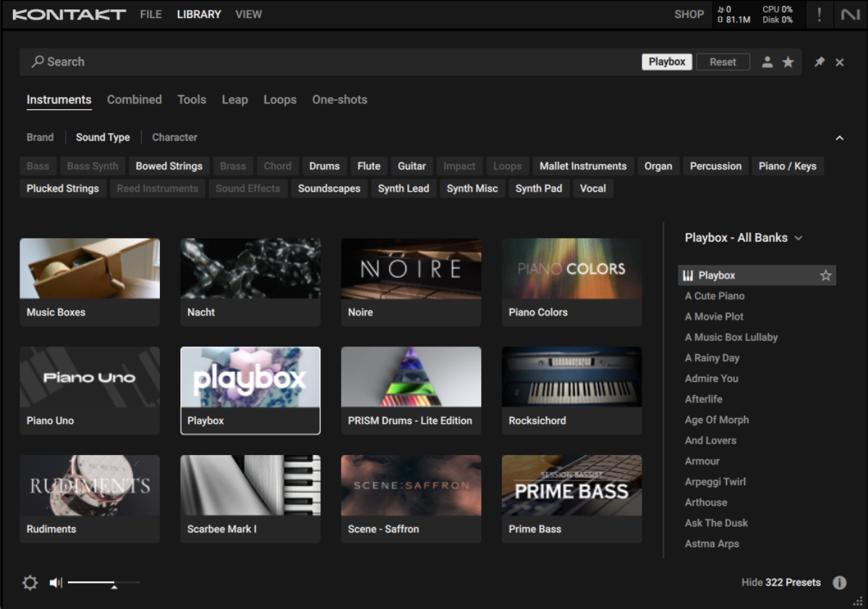
Task: Collapse the tag filter with the chevron
Action: click(840, 137)
